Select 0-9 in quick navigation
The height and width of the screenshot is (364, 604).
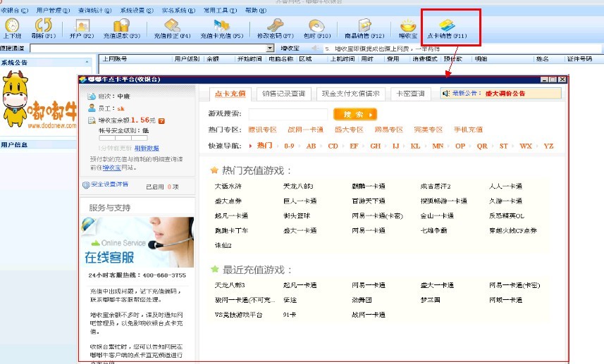pyautogui.click(x=289, y=146)
